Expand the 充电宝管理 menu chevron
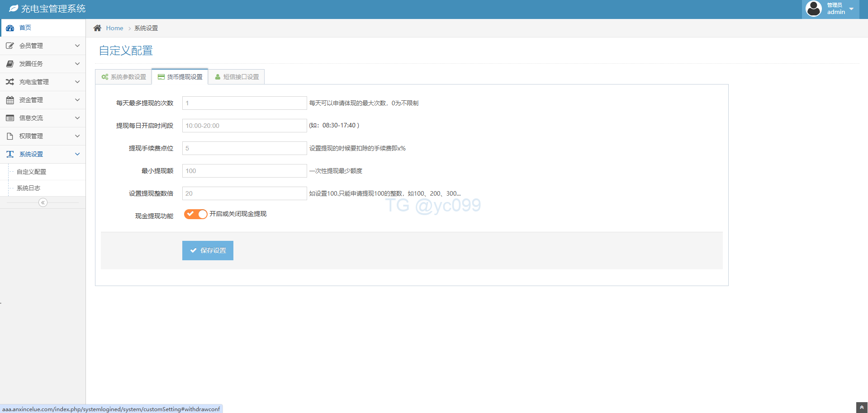The image size is (868, 413). tap(77, 82)
